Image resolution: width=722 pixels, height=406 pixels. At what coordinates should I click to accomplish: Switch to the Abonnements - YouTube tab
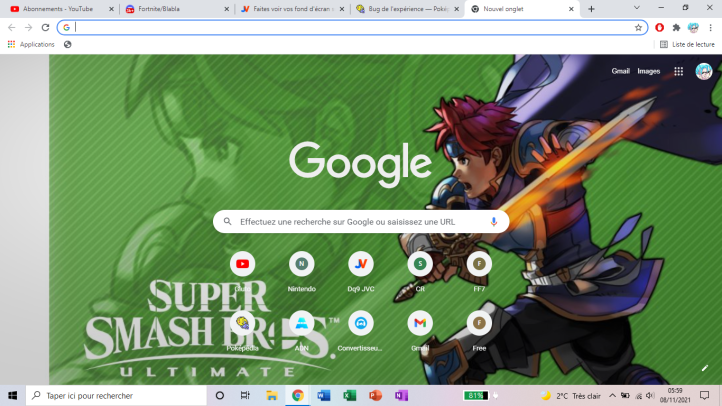(58, 9)
